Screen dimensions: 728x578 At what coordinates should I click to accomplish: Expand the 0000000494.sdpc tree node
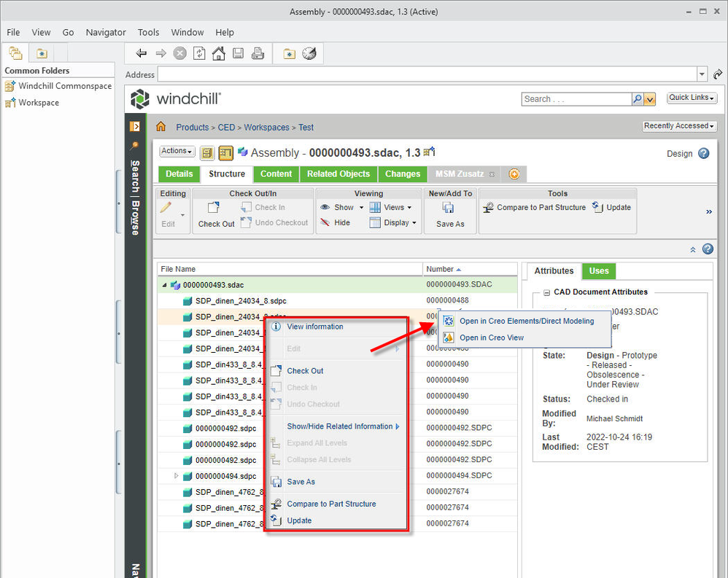(176, 476)
